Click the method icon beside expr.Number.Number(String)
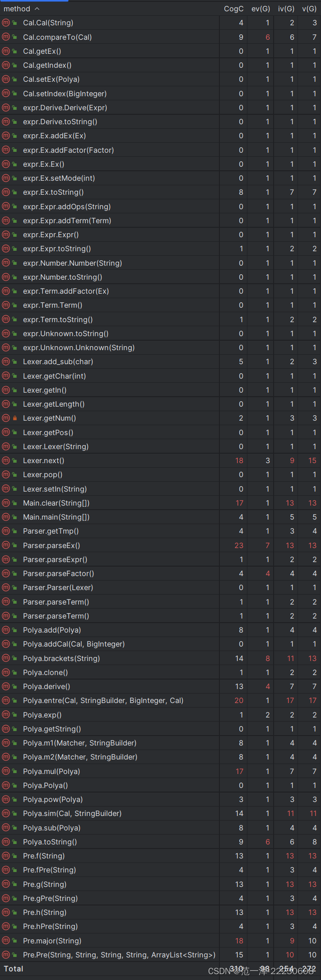The image size is (321, 980). click(6, 263)
